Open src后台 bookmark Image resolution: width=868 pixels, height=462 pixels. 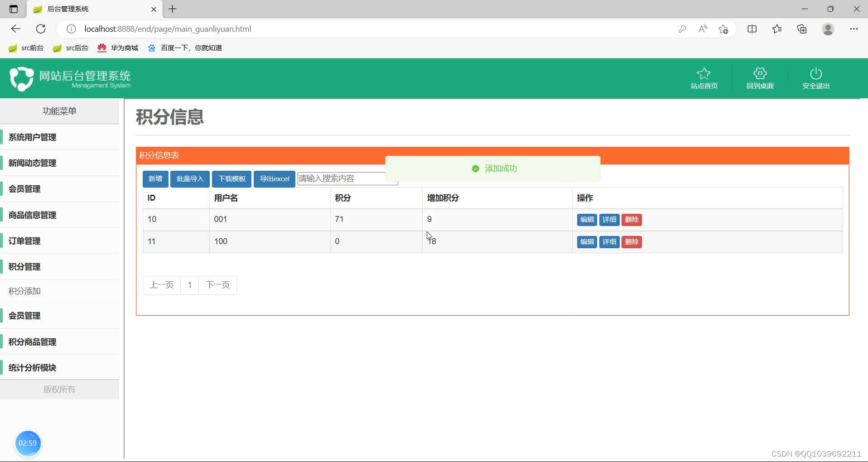point(70,48)
